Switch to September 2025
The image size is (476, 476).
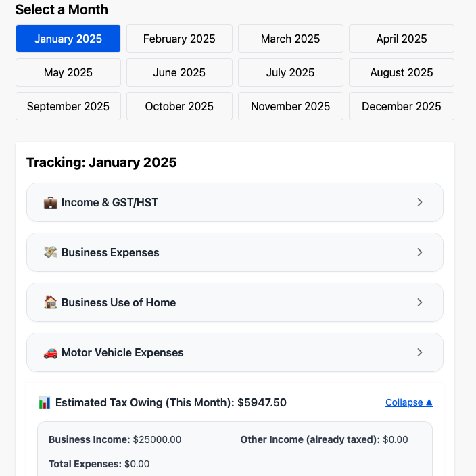coord(68,106)
